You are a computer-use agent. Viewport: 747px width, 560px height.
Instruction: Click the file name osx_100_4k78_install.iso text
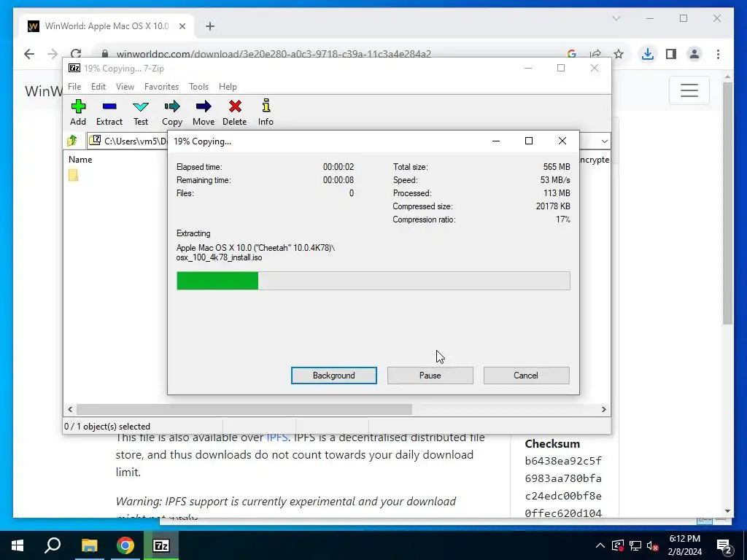219,257
